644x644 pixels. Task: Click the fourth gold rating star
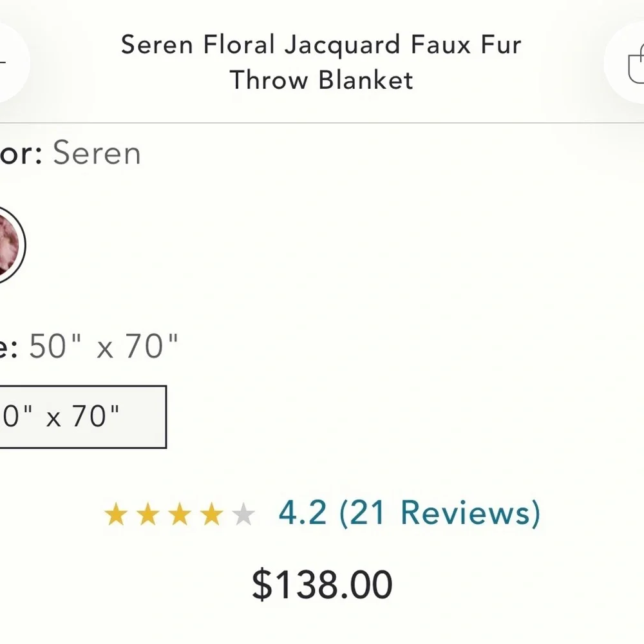coord(212,513)
